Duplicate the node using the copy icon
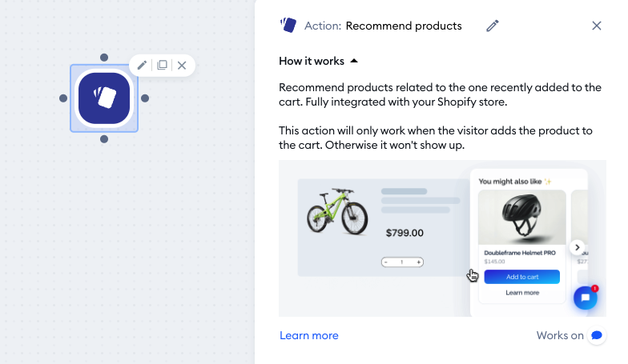The image size is (628, 364). coord(162,66)
